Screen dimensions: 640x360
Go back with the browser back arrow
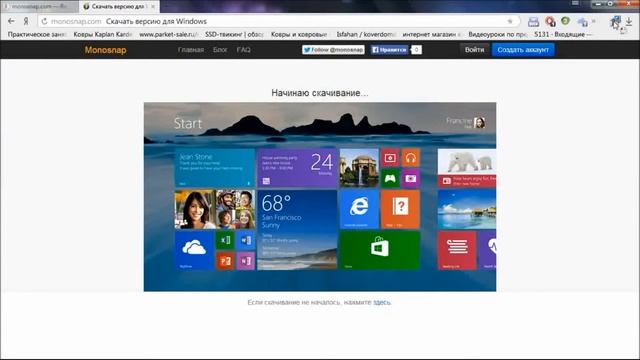pos(11,21)
